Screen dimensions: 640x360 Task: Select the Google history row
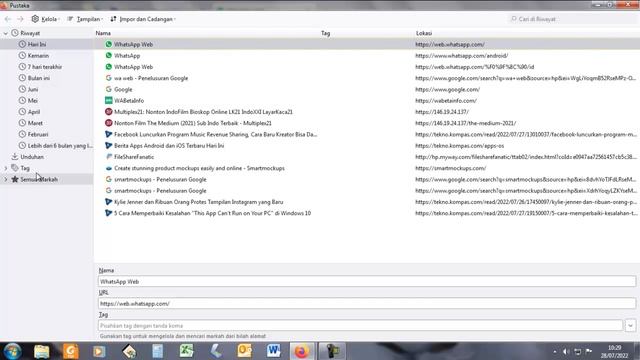[x=367, y=89]
